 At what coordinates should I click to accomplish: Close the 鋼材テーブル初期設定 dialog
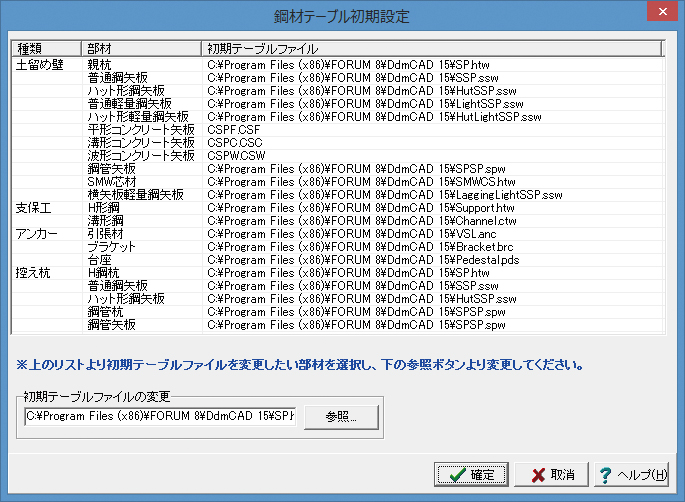click(x=662, y=12)
